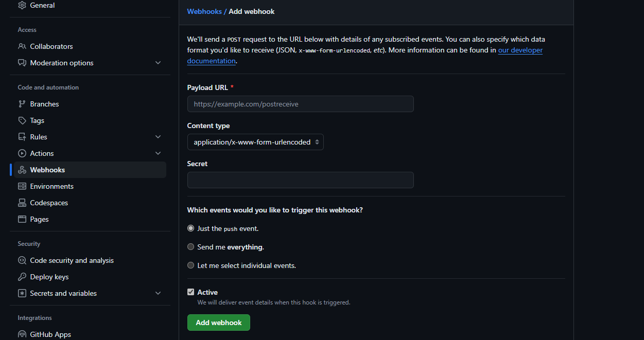This screenshot has width=644, height=340.
Task: Click the Deploy keys icon
Action: pyautogui.click(x=22, y=277)
